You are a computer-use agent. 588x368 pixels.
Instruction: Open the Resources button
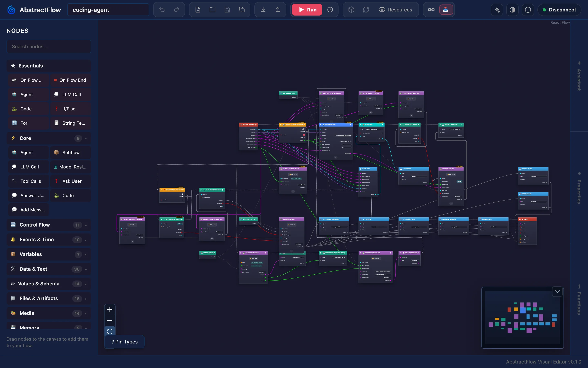click(x=395, y=10)
